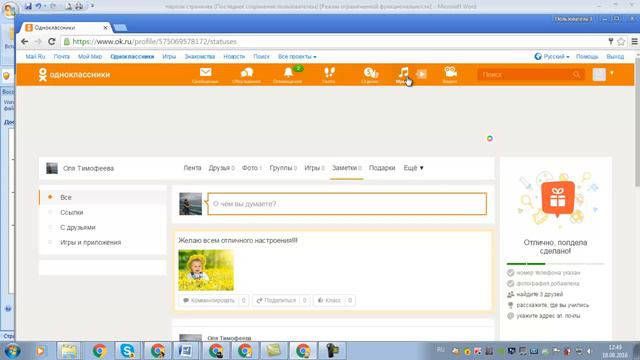Click profile avatar in orange bar
The image size is (640, 360).
[599, 74]
